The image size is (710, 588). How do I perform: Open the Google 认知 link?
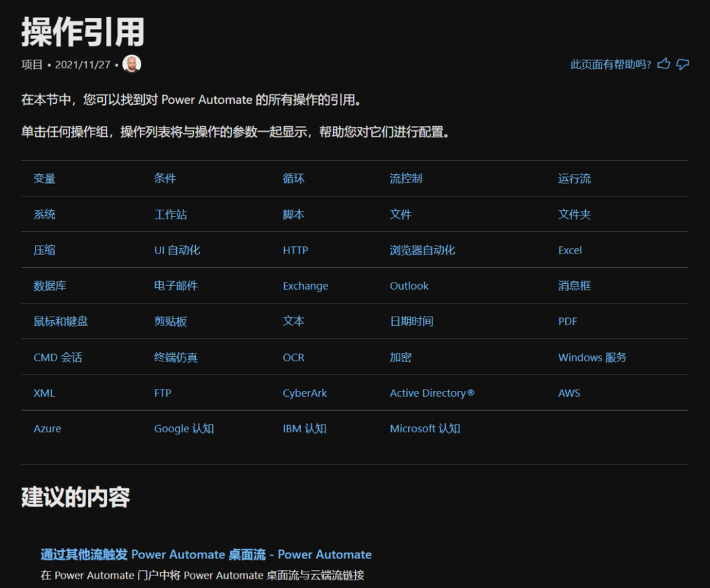(184, 428)
